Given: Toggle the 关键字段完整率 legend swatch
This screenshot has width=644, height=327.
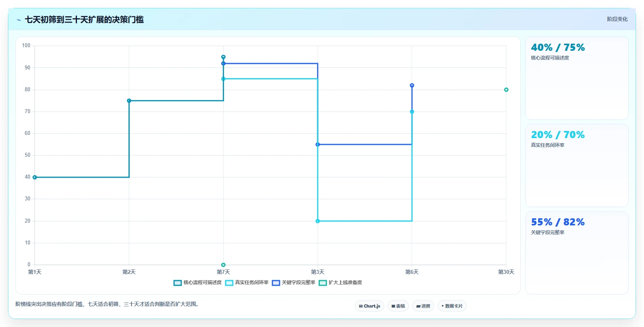Looking at the screenshot, I should coord(276,283).
